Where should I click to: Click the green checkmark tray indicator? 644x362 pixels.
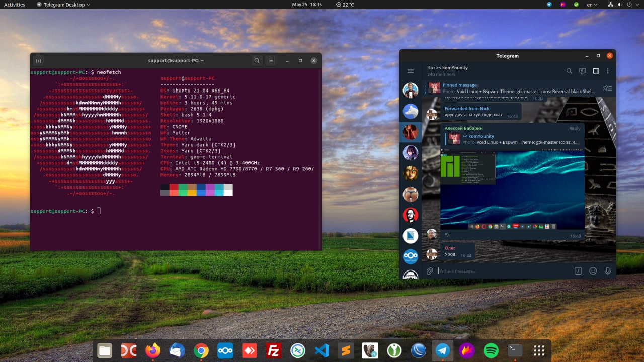point(575,5)
